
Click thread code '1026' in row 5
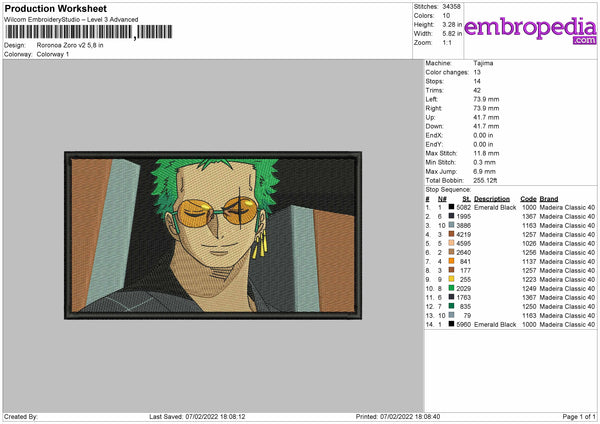coord(529,243)
